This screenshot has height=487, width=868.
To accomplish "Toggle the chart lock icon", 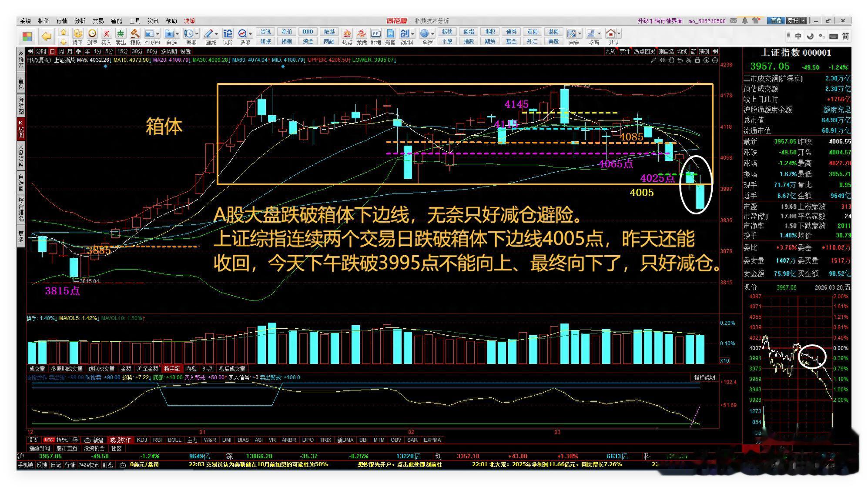I will (x=697, y=60).
